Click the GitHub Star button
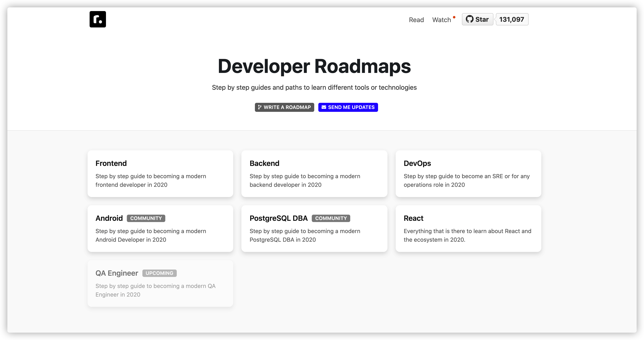The height and width of the screenshot is (340, 644). pos(477,19)
